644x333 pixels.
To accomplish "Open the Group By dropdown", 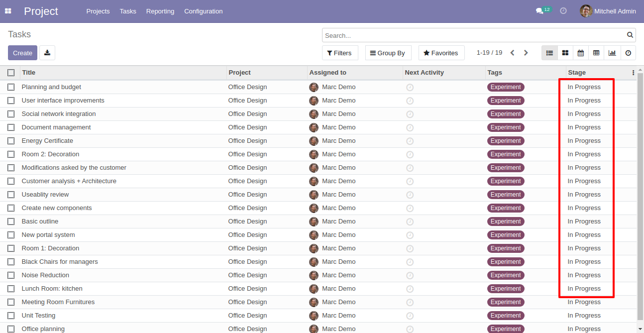I will point(387,53).
